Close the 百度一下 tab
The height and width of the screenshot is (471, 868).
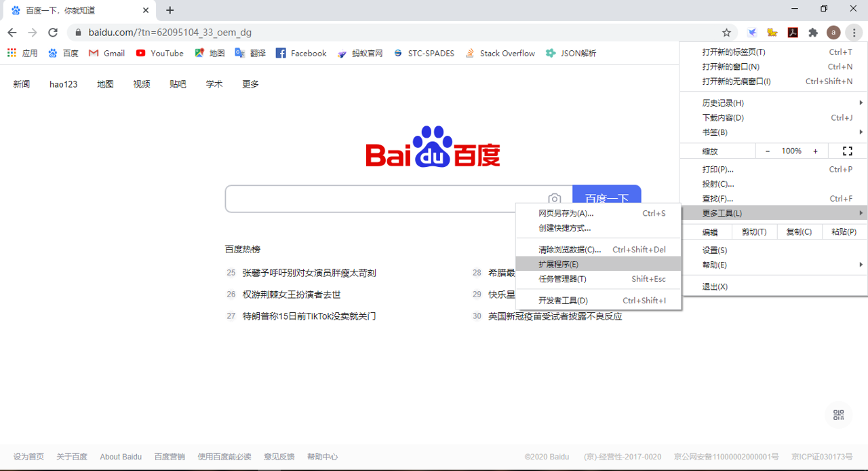point(146,10)
